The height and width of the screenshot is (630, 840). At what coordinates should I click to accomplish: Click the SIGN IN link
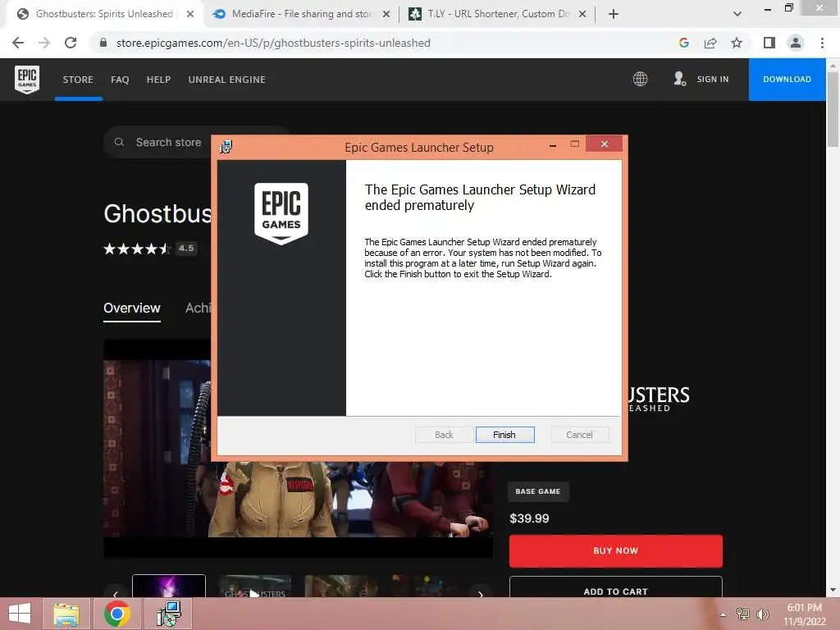[x=713, y=80]
